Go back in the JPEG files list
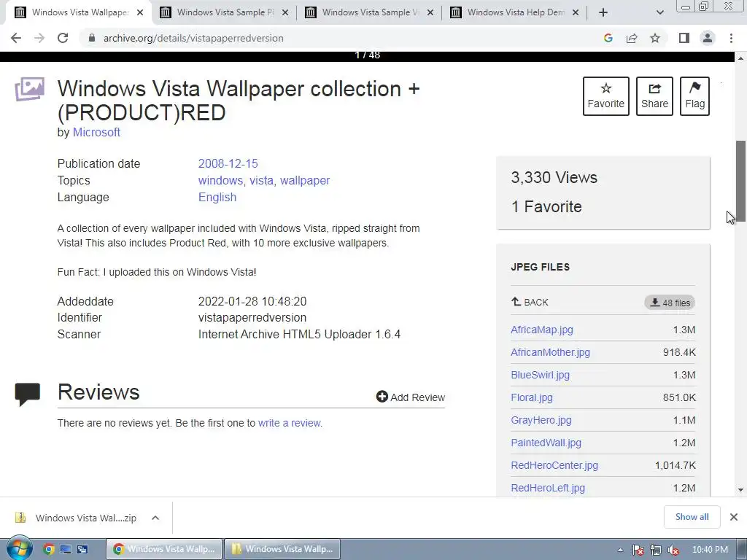This screenshot has width=747, height=560. point(530,302)
